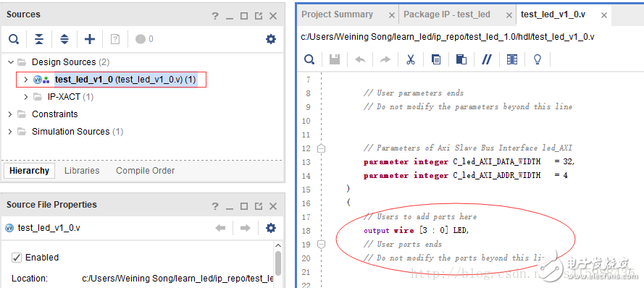
Task: Toggle line comment with the // icon
Action: pos(487,59)
